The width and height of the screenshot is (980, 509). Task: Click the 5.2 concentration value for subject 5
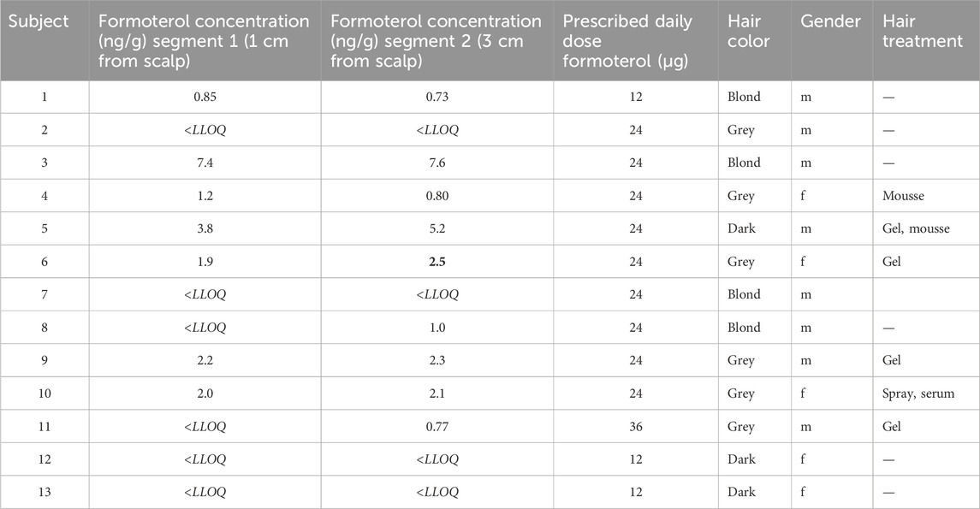pos(437,228)
